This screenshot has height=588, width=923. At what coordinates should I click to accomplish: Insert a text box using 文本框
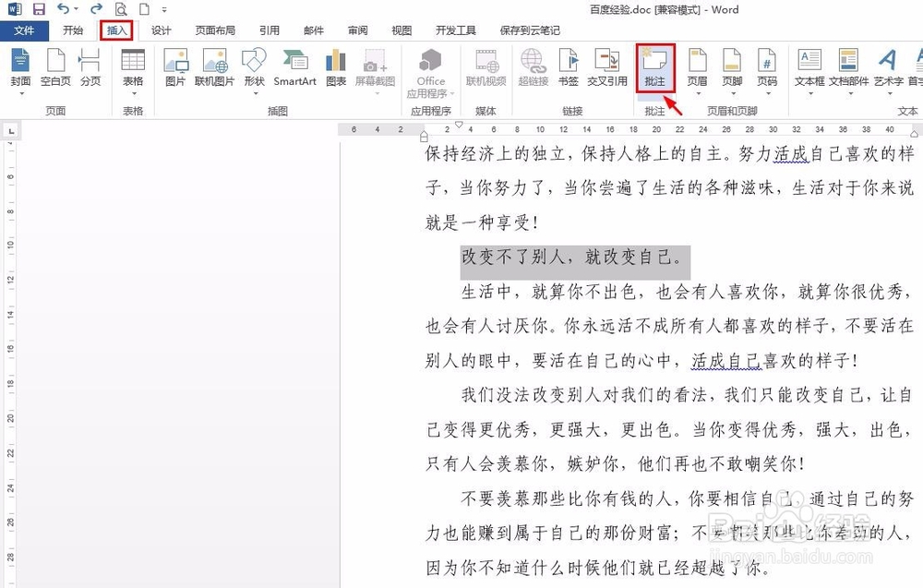[809, 69]
